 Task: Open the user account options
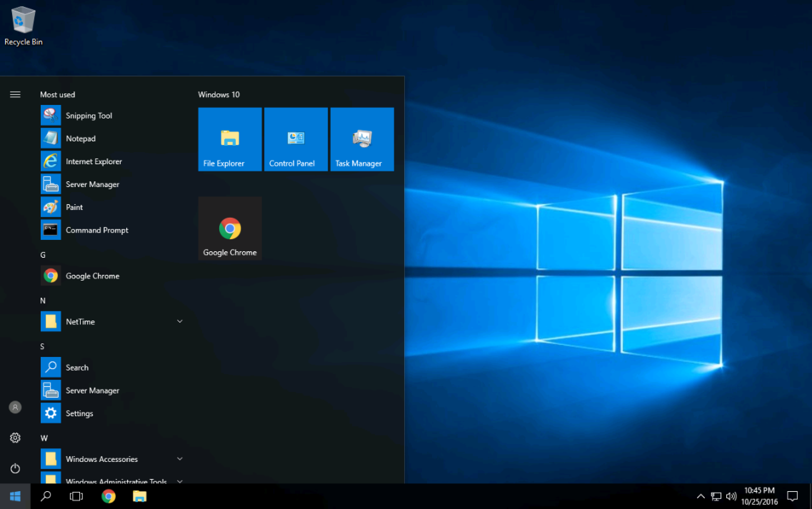point(15,407)
